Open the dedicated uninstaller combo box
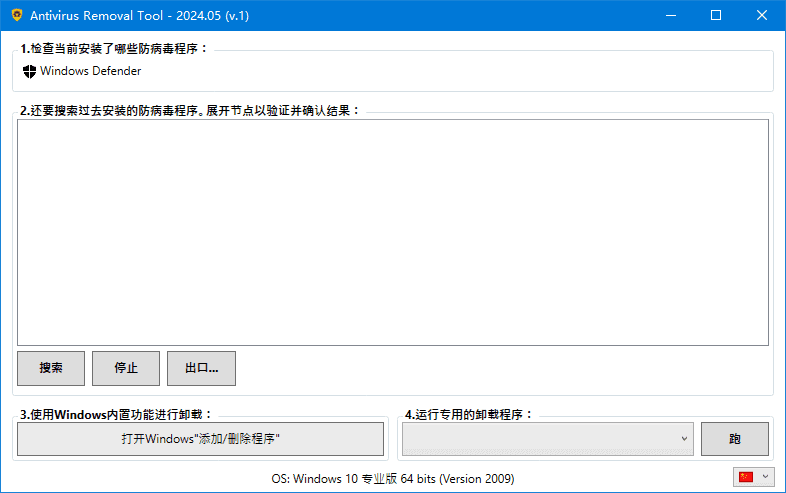Screen dimensions: 786x493 pos(547,439)
